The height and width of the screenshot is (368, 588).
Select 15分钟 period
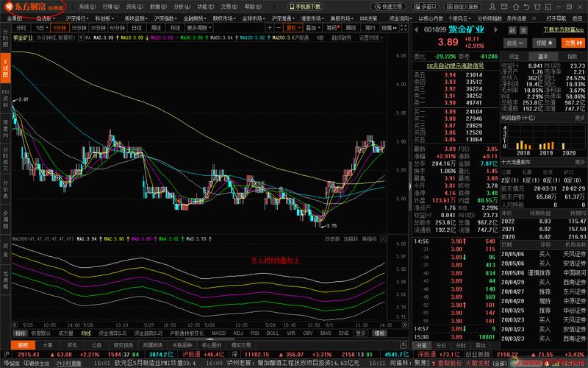pyautogui.click(x=79, y=27)
